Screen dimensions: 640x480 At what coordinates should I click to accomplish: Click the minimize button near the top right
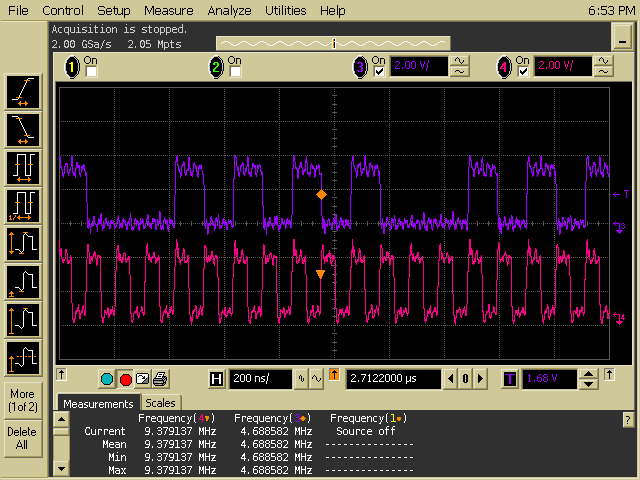[622, 37]
